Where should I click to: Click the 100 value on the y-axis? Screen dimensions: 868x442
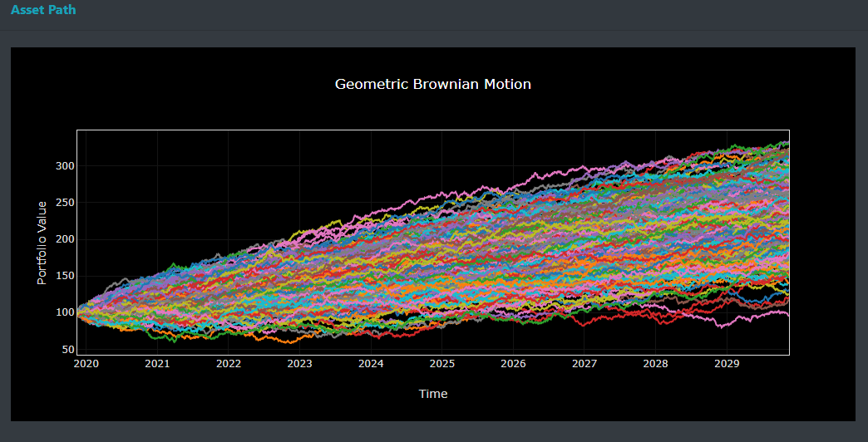(x=65, y=312)
